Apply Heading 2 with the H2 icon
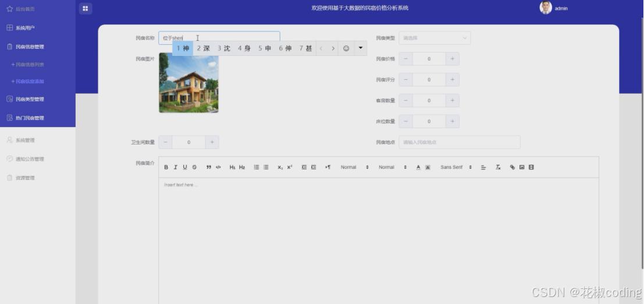The width and height of the screenshot is (644, 304). (242, 167)
